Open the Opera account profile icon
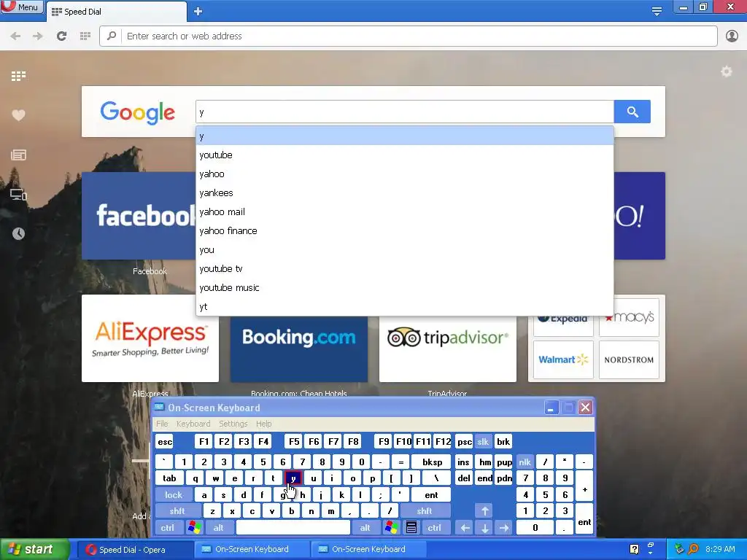The width and height of the screenshot is (747, 560). click(732, 36)
